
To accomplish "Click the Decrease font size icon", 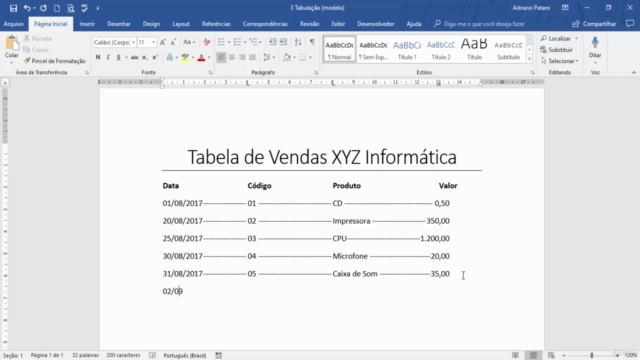I will pyautogui.click(x=173, y=42).
